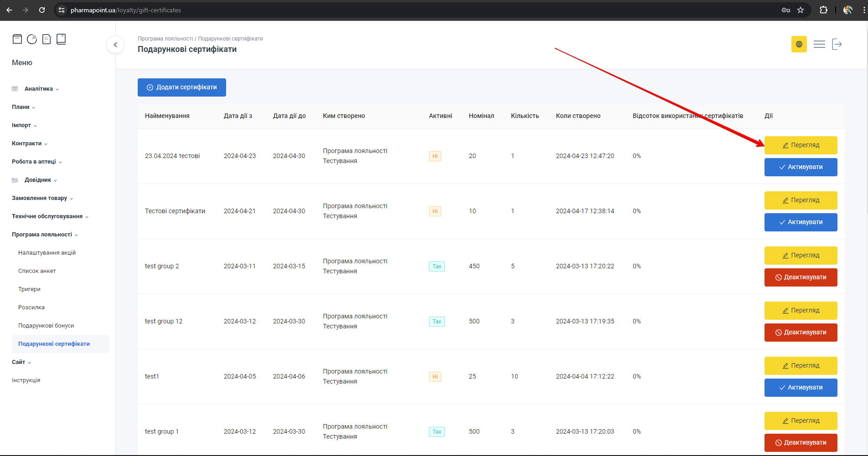Click the Додати сертифікати button
Image resolution: width=868 pixels, height=456 pixels.
tap(182, 87)
